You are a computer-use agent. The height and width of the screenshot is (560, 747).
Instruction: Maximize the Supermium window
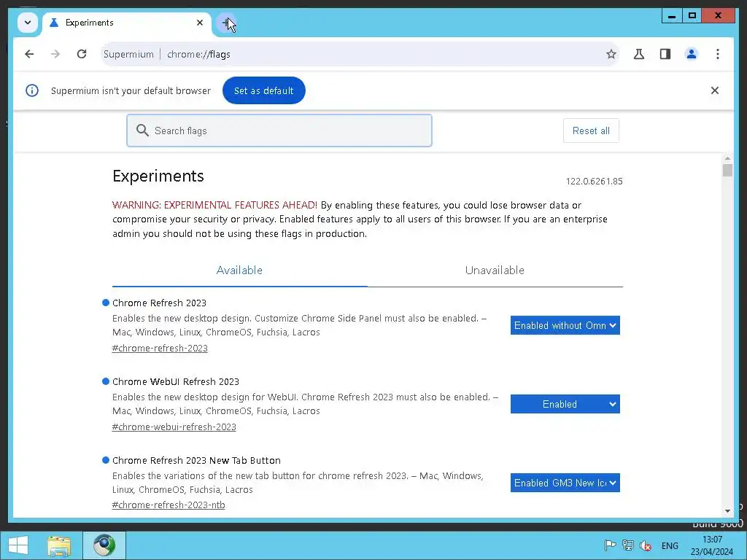(692, 16)
